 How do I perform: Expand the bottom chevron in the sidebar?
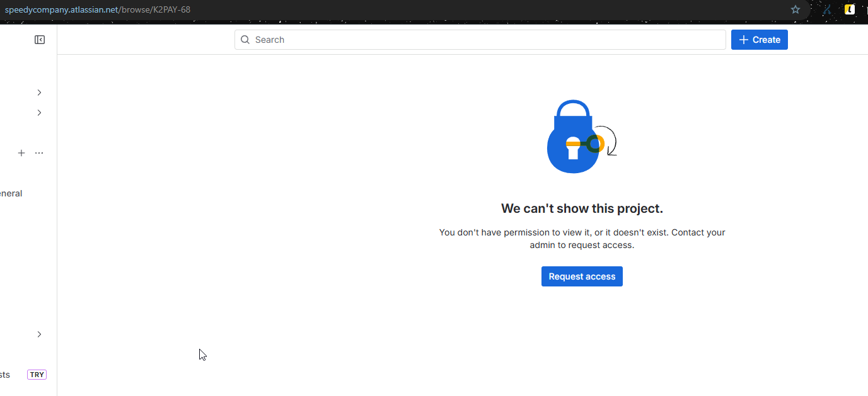[39, 334]
